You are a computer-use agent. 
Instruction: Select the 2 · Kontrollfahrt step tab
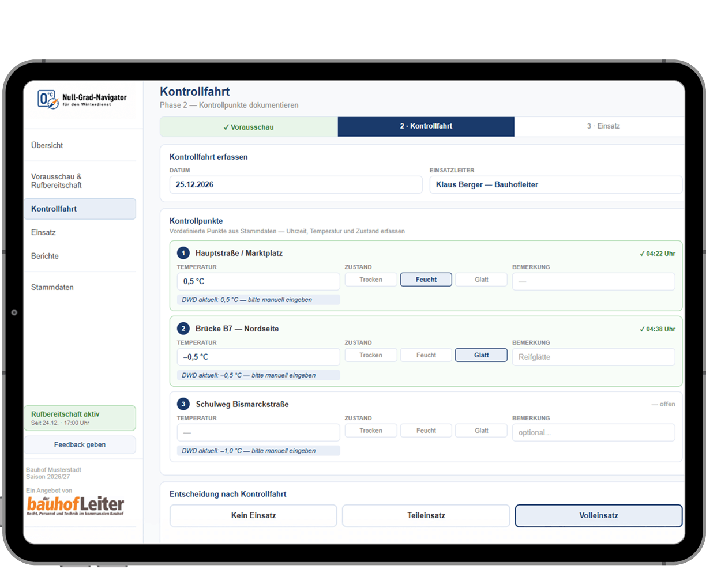coord(426,126)
